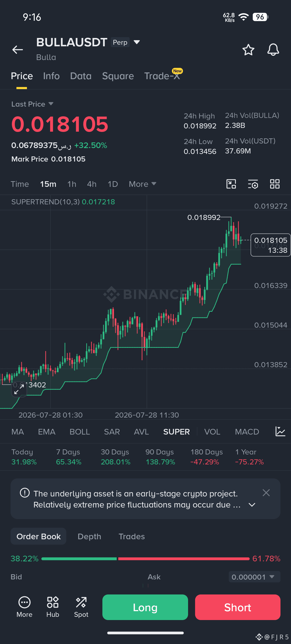This screenshot has height=644, width=291.
Task: Open price alerts with the bell icon
Action: pyautogui.click(x=273, y=50)
